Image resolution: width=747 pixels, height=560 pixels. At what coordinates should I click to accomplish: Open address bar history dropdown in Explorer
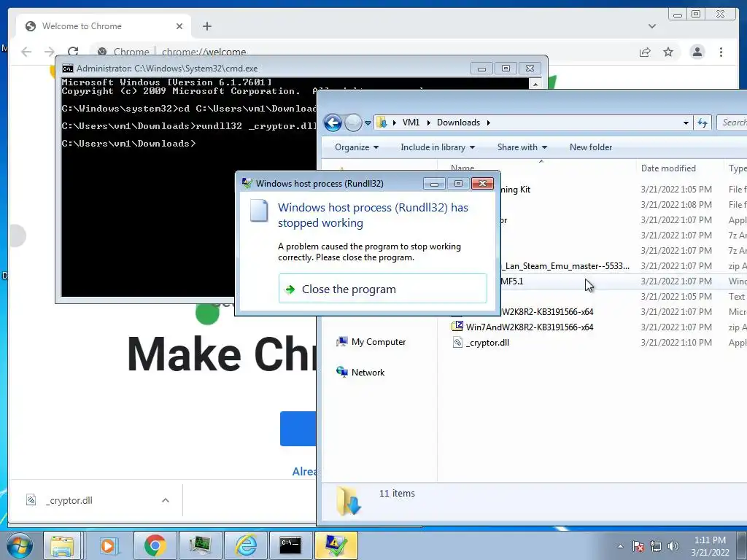point(686,122)
